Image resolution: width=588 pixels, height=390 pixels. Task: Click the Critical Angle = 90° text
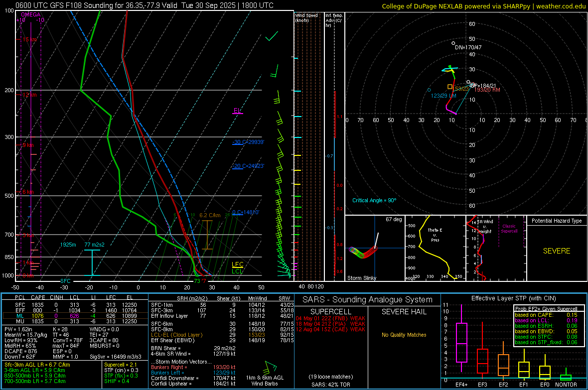click(x=374, y=200)
